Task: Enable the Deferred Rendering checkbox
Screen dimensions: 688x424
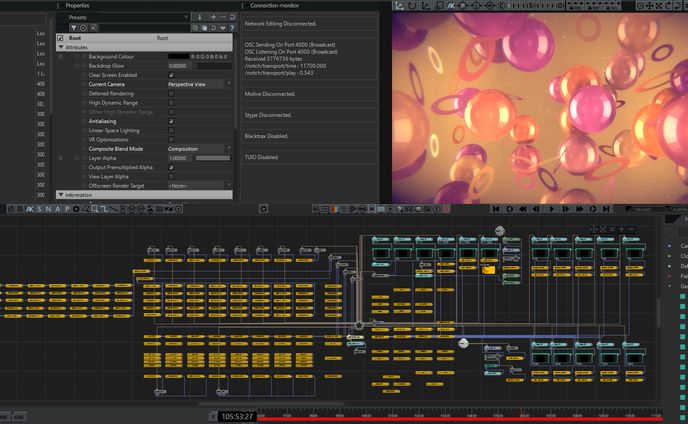Action: [x=171, y=93]
